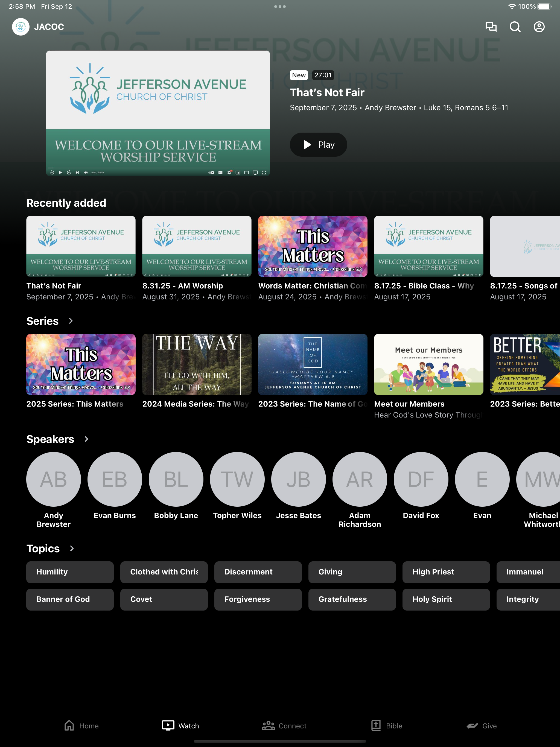This screenshot has height=747, width=560.
Task: Open the three-dot multitasking menu
Action: coord(280,6)
